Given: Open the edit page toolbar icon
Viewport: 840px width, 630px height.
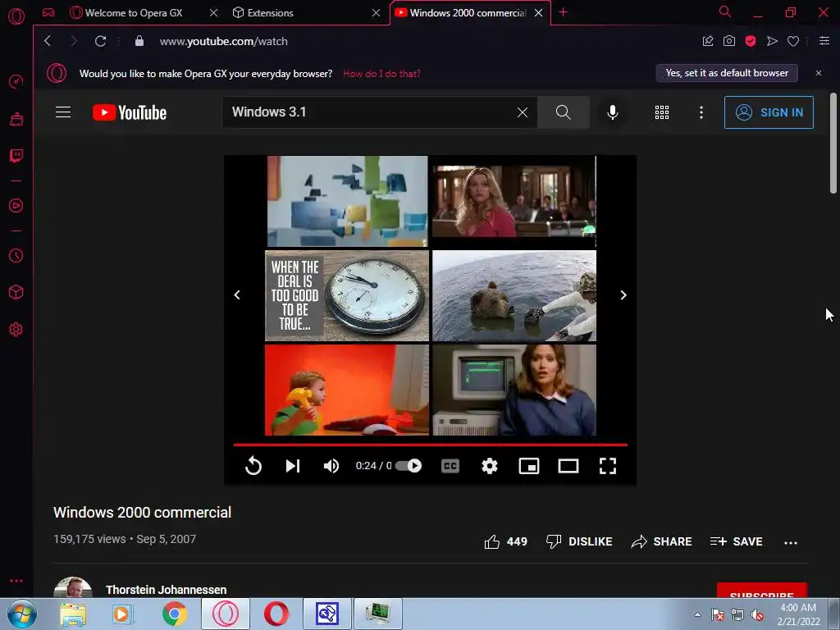Looking at the screenshot, I should click(708, 41).
